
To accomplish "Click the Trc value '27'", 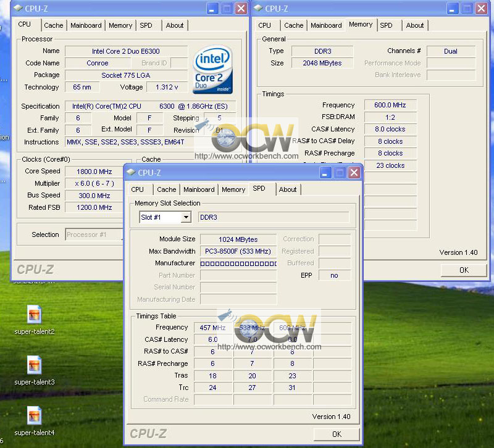I will (253, 388).
